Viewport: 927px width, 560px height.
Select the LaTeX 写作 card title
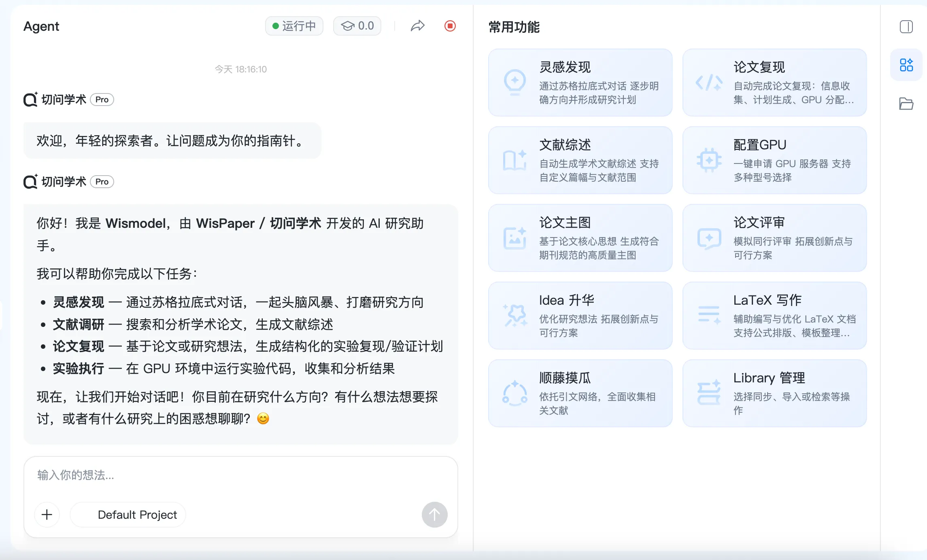point(768,300)
